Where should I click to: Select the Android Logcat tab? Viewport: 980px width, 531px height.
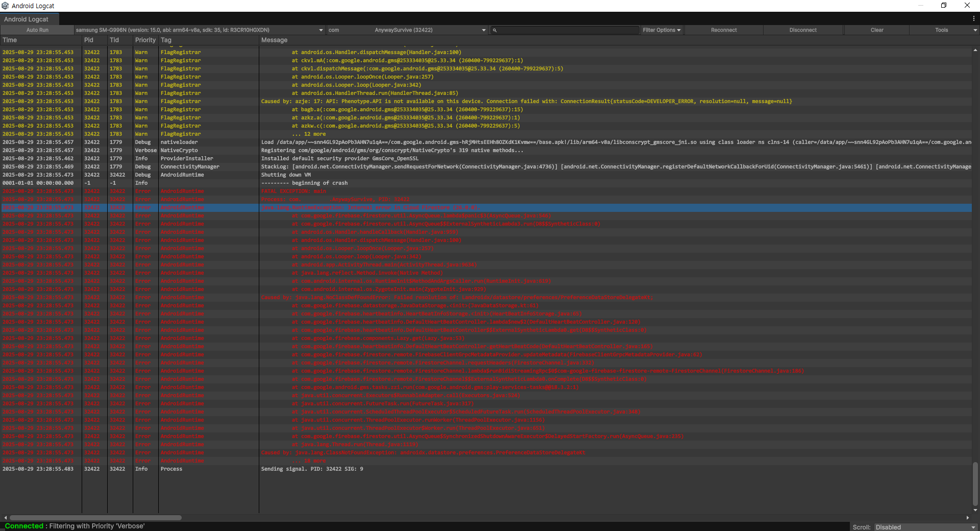click(27, 19)
